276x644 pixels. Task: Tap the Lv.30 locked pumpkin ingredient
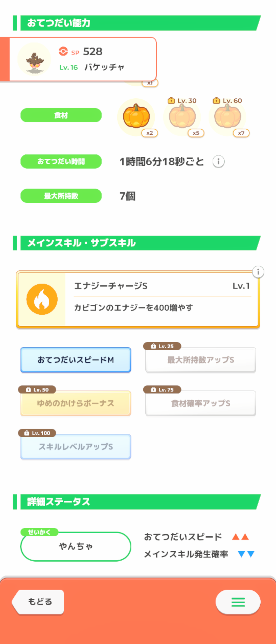[x=182, y=117]
